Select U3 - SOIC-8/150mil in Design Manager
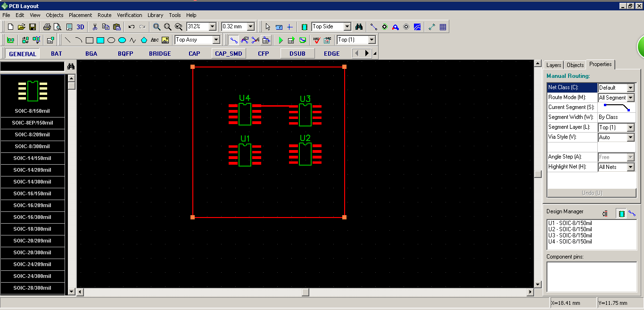This screenshot has width=644, height=310. coord(570,235)
